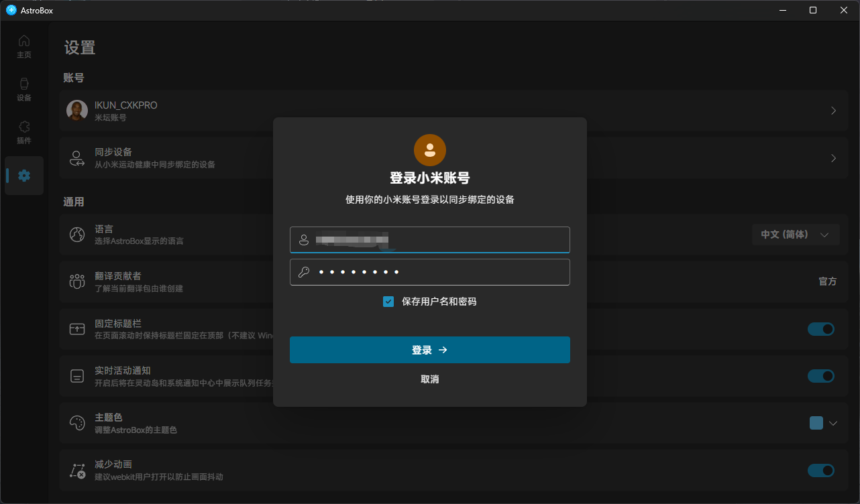Select the settings gear in sidebar
The image size is (860, 504).
click(x=24, y=176)
